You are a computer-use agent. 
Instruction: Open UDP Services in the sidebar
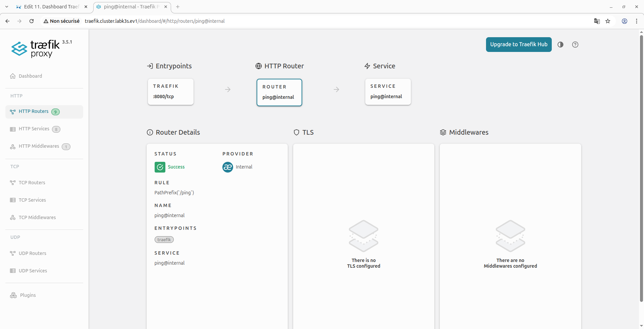click(44, 271)
